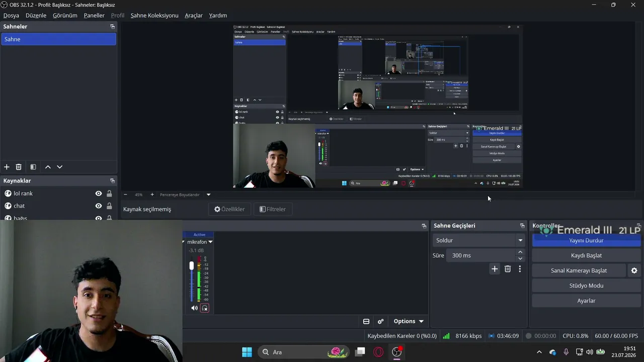Click Sanal Kamerayı Başlat
The height and width of the screenshot is (362, 644).
pos(579,270)
